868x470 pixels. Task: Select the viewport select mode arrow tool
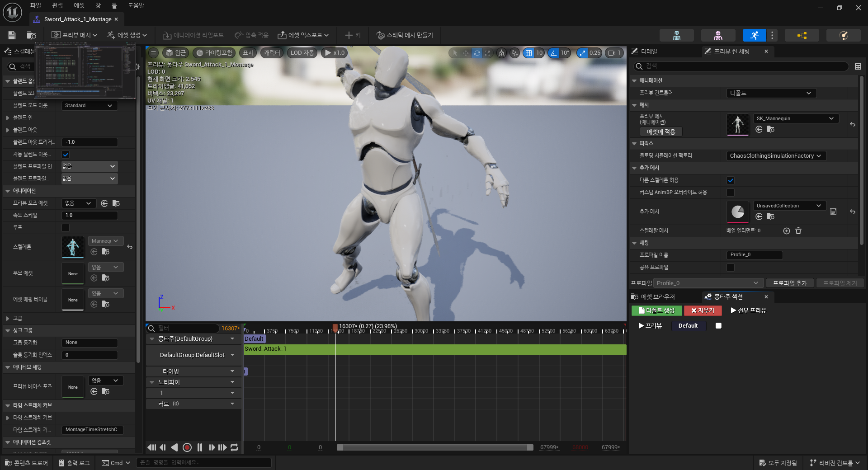coord(455,53)
